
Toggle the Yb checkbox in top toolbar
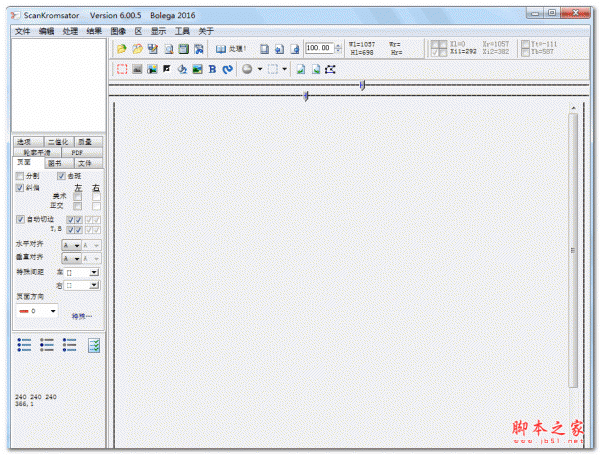tap(526, 52)
